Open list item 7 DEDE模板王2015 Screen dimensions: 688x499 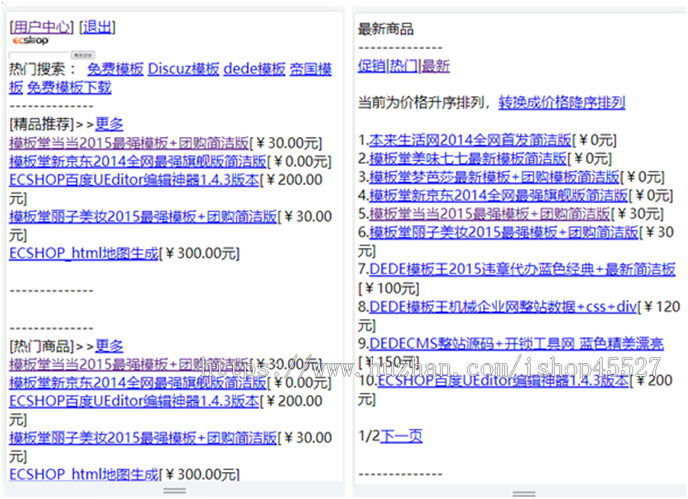click(x=523, y=269)
